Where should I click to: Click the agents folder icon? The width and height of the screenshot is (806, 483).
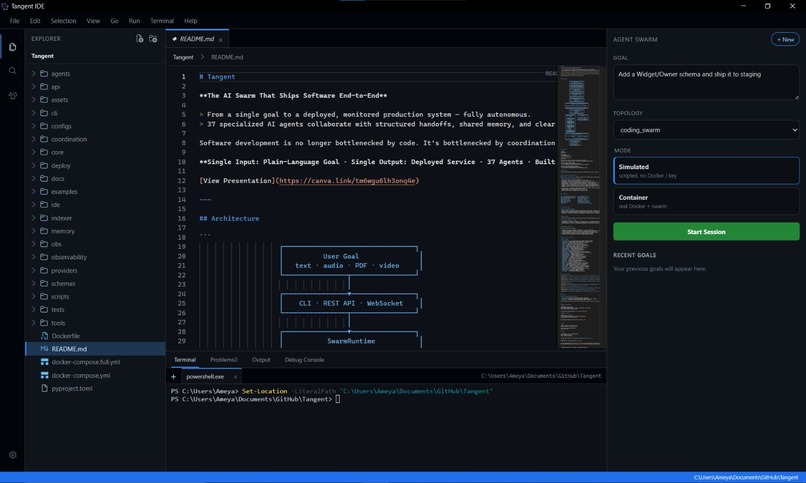44,73
